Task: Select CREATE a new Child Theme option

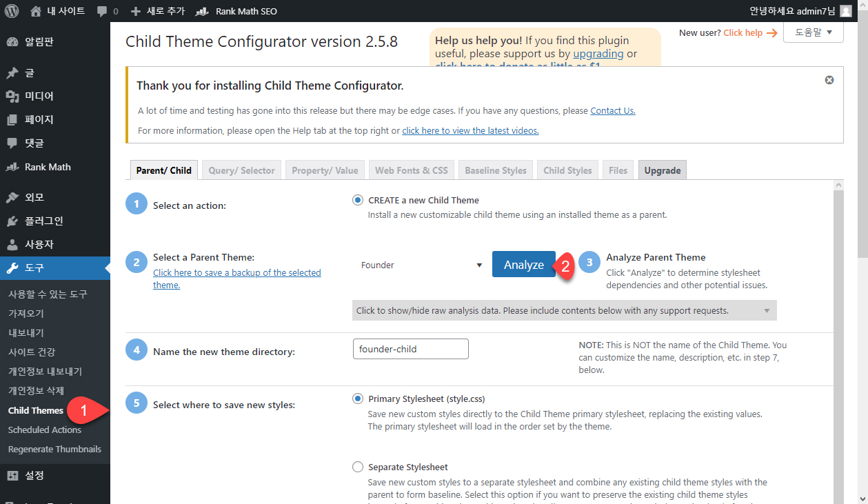Action: (357, 200)
